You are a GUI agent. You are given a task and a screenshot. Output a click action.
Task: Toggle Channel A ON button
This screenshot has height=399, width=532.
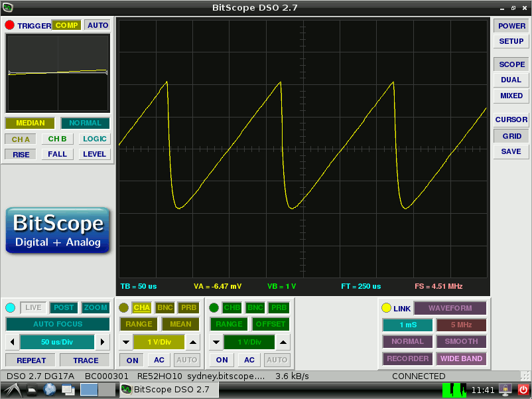(x=133, y=360)
